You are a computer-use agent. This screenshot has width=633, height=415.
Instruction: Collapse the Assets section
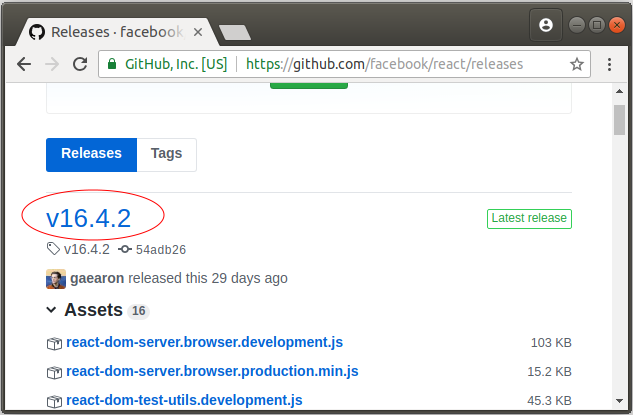51,310
